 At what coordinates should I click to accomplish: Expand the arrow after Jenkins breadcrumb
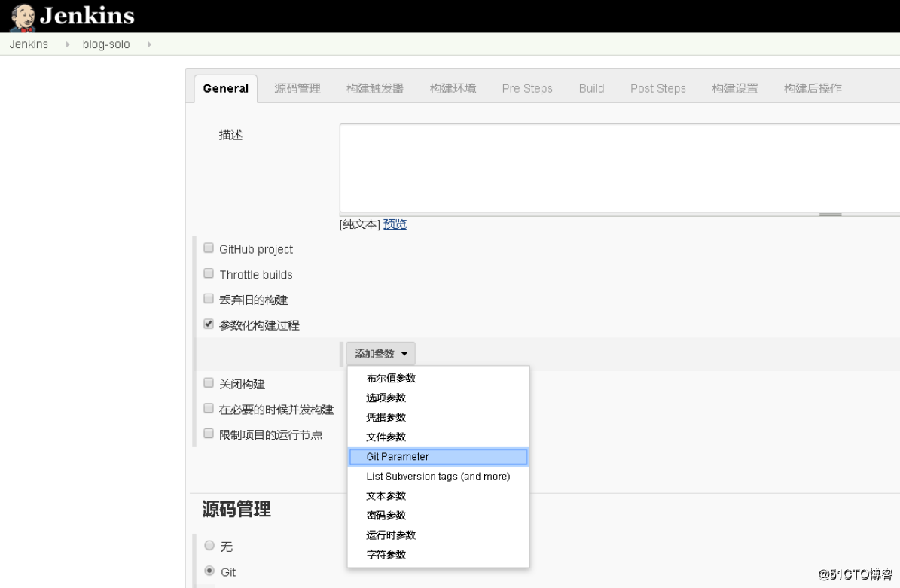click(x=67, y=44)
